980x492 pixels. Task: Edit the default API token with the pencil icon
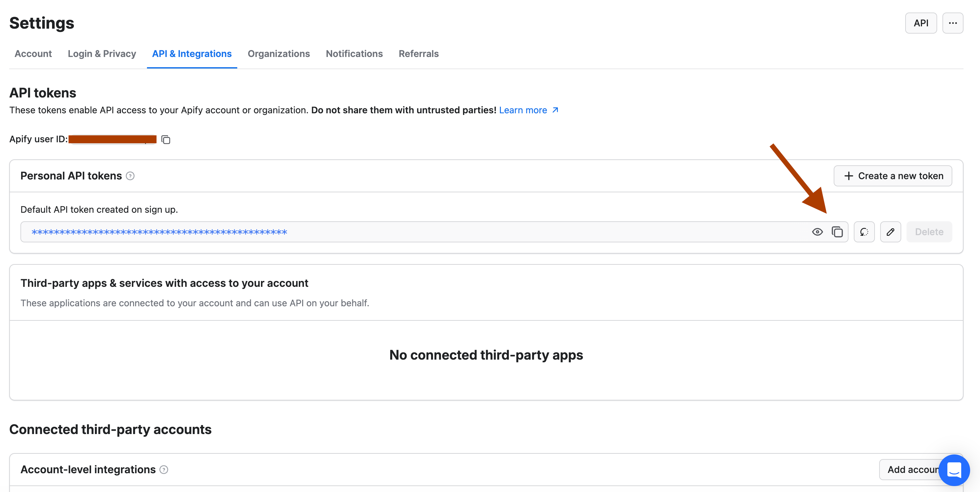tap(890, 232)
